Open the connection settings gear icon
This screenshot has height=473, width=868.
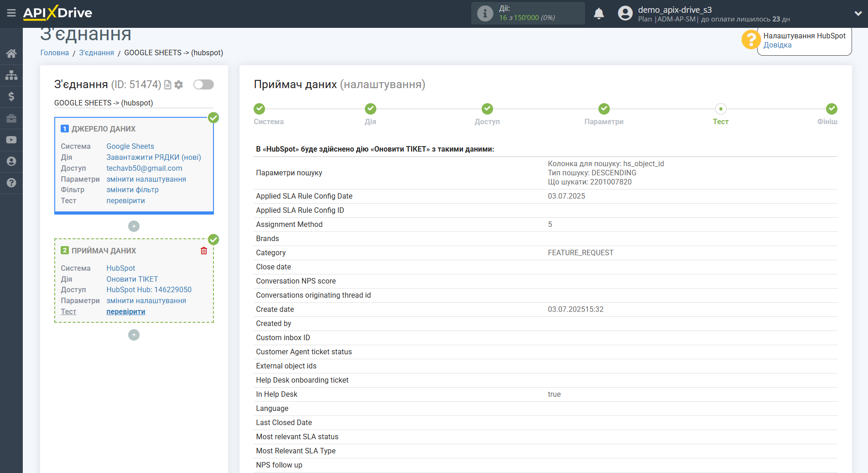[179, 84]
